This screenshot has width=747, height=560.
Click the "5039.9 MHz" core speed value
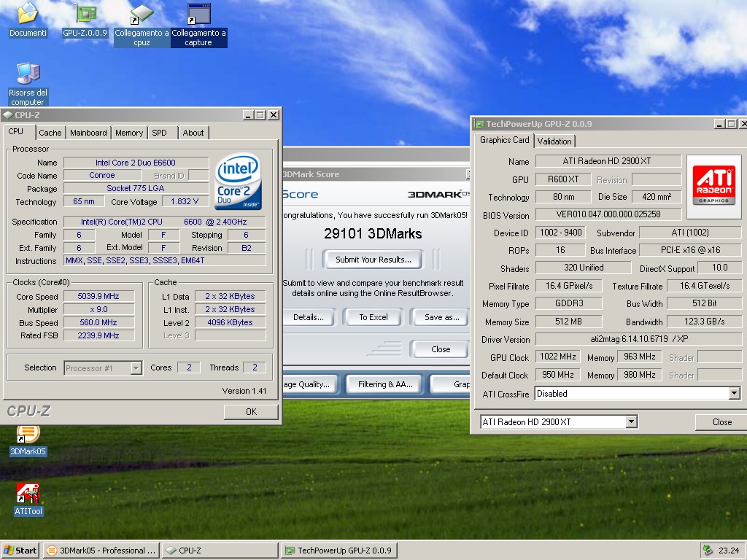(98, 296)
